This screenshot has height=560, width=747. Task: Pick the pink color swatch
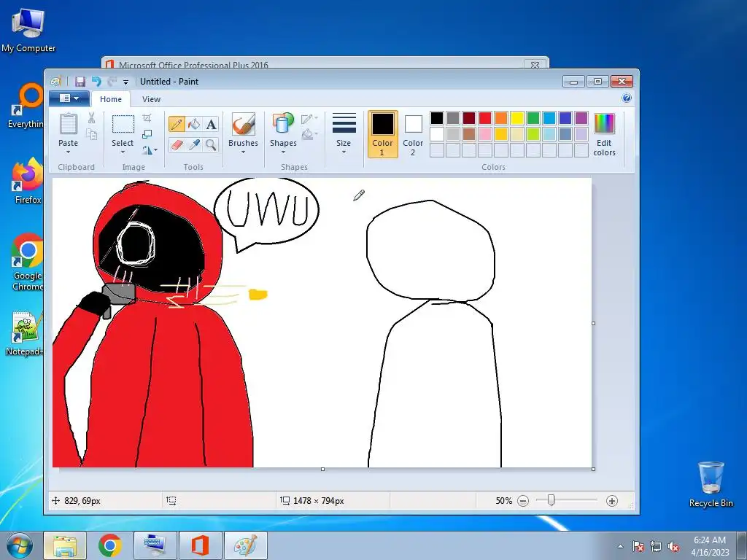tap(485, 134)
